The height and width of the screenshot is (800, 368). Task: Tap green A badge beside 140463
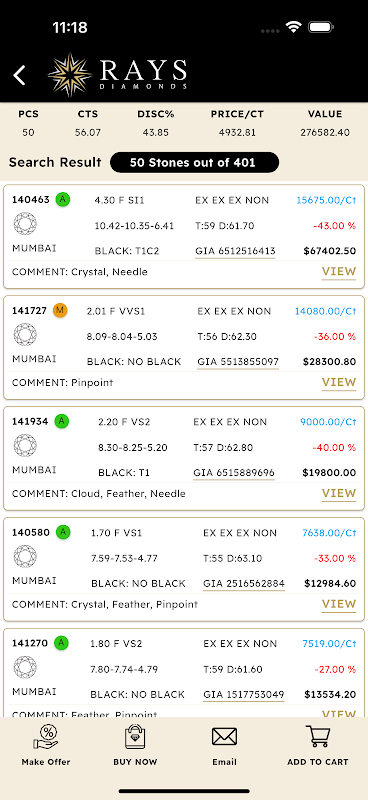pyautogui.click(x=63, y=199)
